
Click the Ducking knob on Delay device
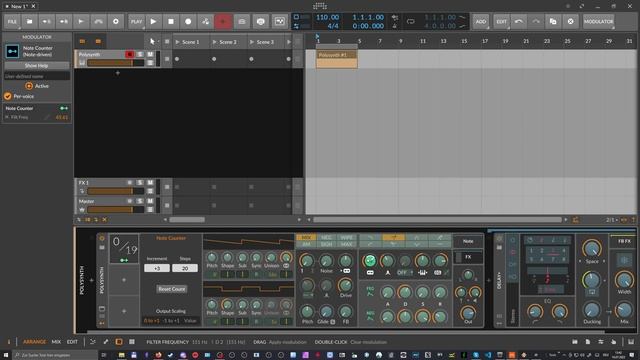tap(591, 310)
